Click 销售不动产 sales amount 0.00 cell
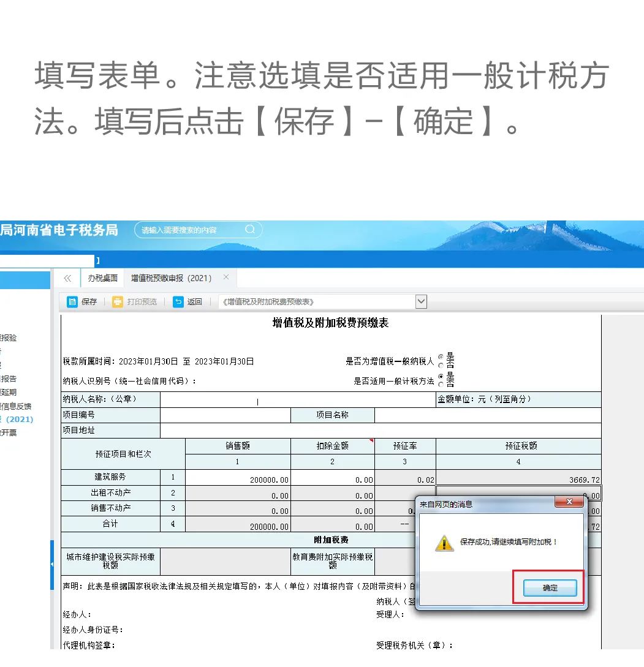The width and height of the screenshot is (644, 667). (238, 508)
